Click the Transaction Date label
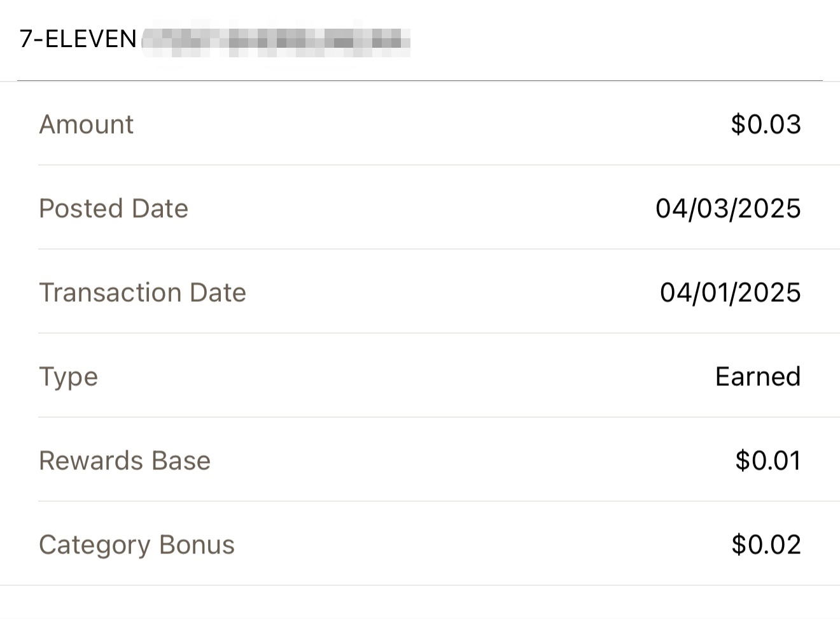Image resolution: width=840 pixels, height=619 pixels. tap(143, 292)
